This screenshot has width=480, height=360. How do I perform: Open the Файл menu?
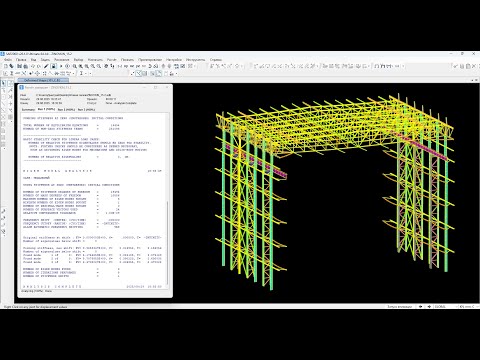click(8, 60)
